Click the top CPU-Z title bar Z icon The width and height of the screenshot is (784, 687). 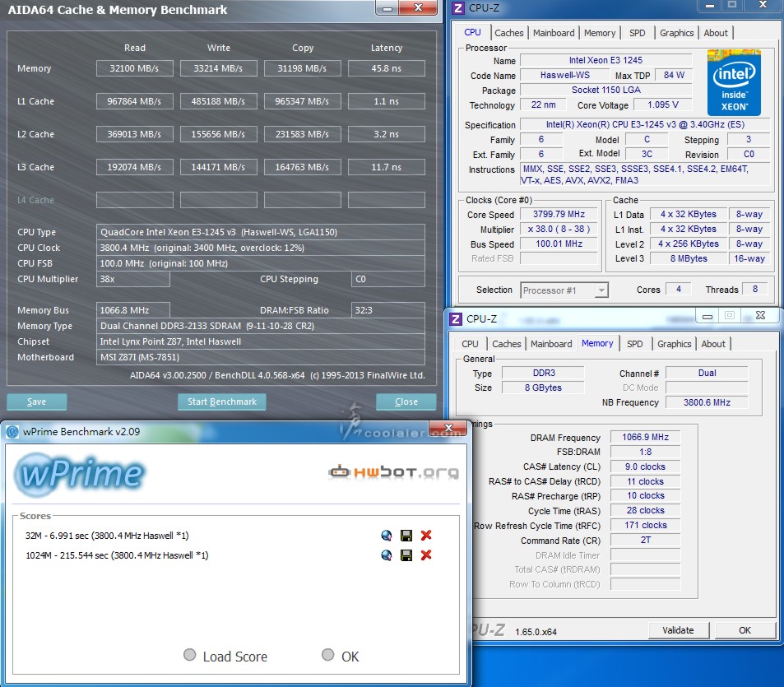click(x=457, y=8)
